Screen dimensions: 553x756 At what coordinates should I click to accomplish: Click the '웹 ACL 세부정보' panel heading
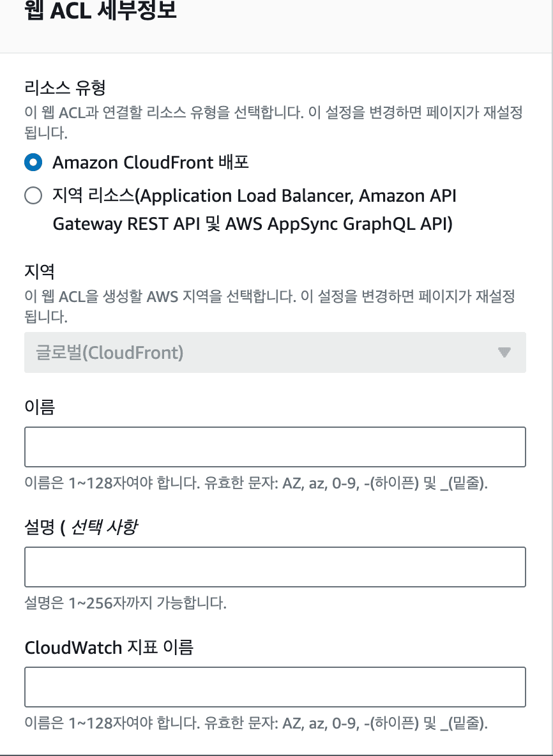(x=100, y=11)
